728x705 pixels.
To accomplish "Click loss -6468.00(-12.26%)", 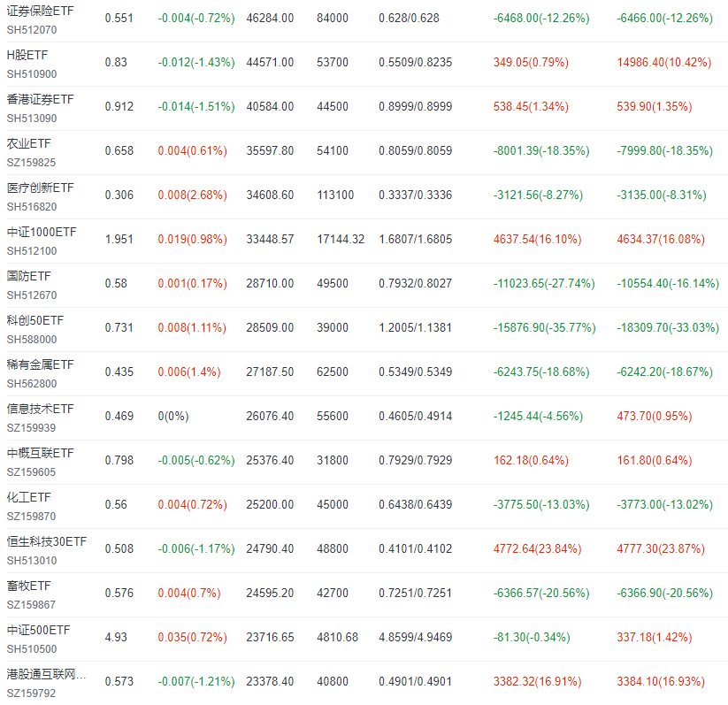I will pos(541,18).
